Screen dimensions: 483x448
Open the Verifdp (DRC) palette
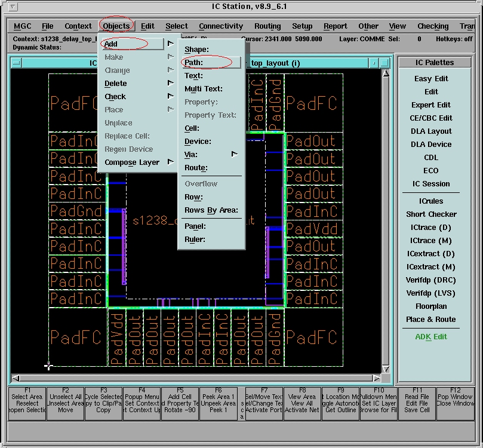coord(430,280)
